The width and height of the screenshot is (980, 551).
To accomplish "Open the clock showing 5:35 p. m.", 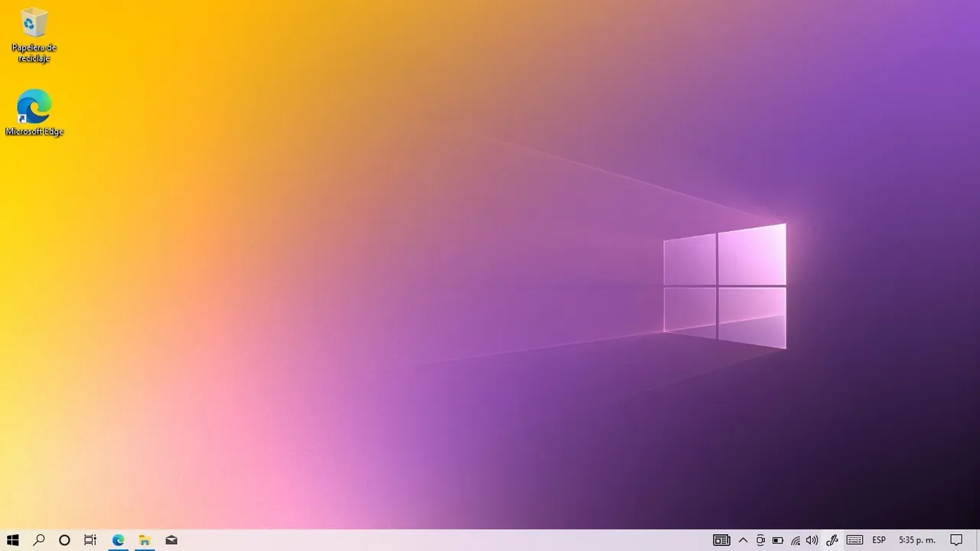I will 917,540.
